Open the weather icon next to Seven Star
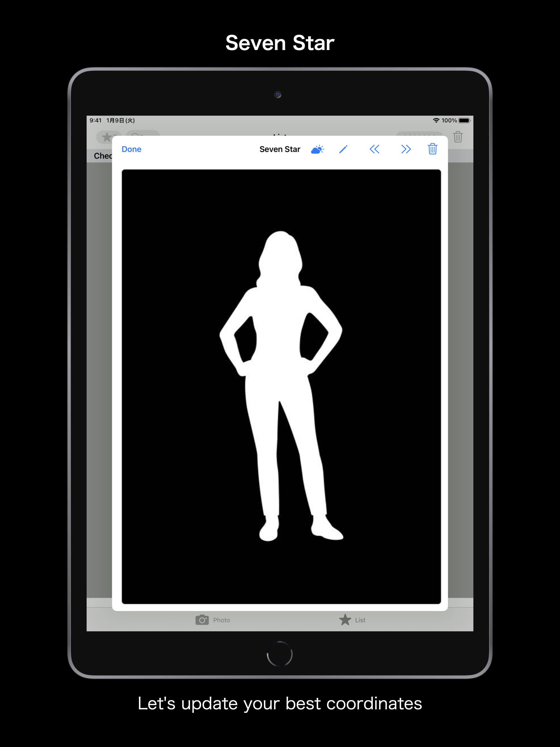560x747 pixels. [317, 149]
